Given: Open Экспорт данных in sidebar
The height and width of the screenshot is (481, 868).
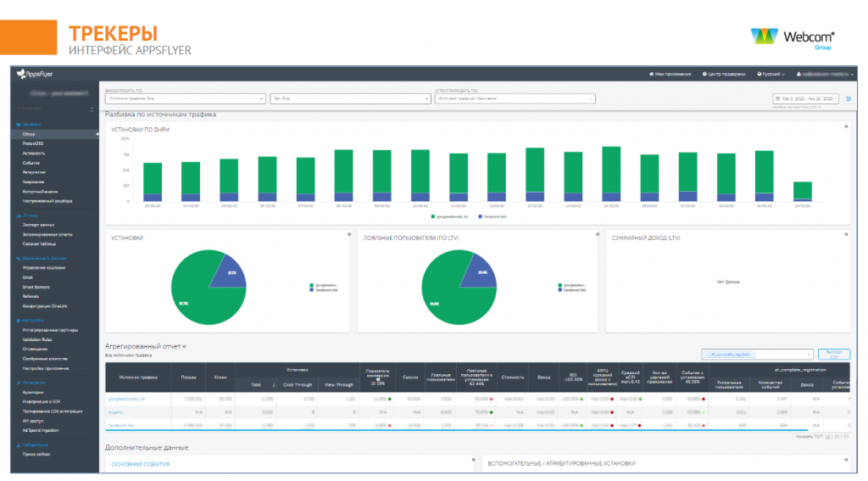Looking at the screenshot, I should click(x=38, y=225).
